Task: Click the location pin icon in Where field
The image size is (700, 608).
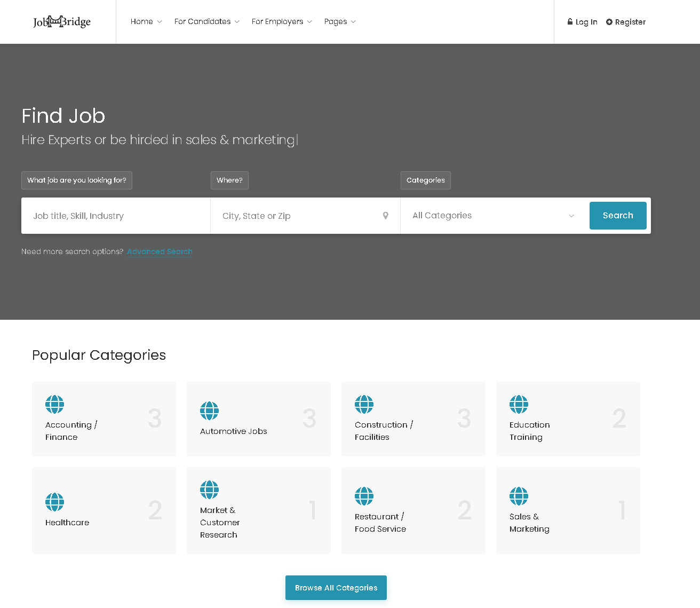Action: tap(385, 216)
